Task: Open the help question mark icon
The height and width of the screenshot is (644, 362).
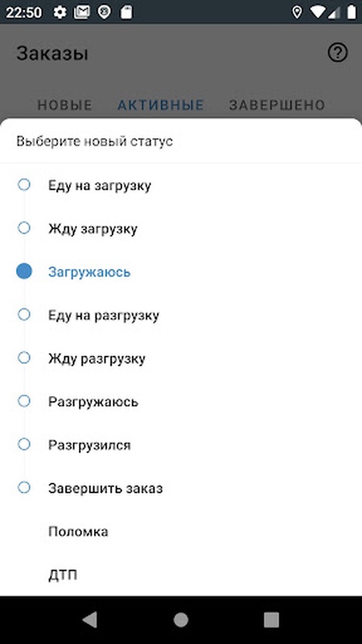Action: tap(338, 53)
